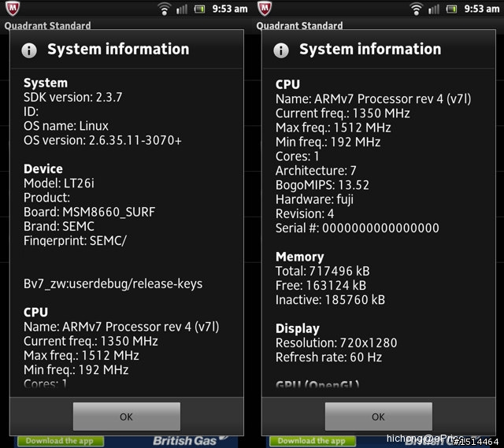Image resolution: width=504 pixels, height=448 pixels.
Task: Tap Download the app banner on left screen
Action: point(61,441)
